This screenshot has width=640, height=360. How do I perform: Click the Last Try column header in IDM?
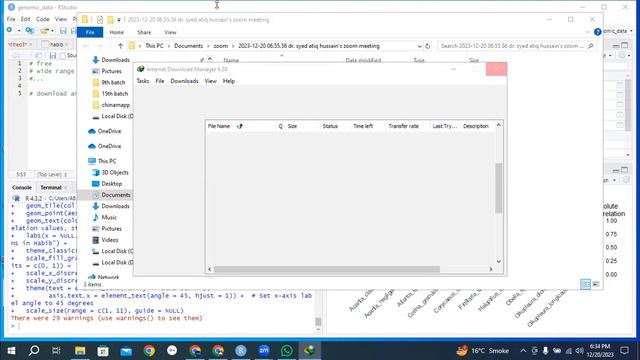[x=445, y=126]
